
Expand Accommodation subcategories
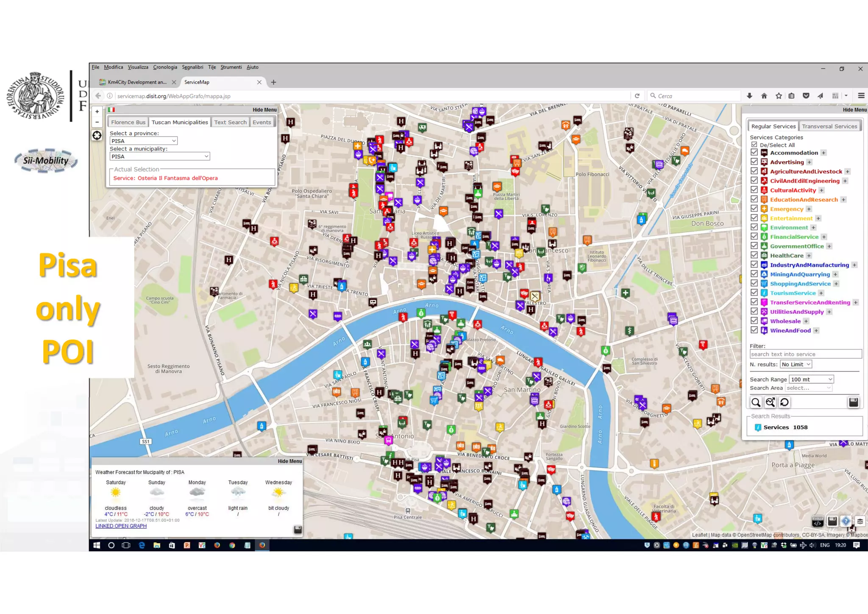[x=823, y=153]
